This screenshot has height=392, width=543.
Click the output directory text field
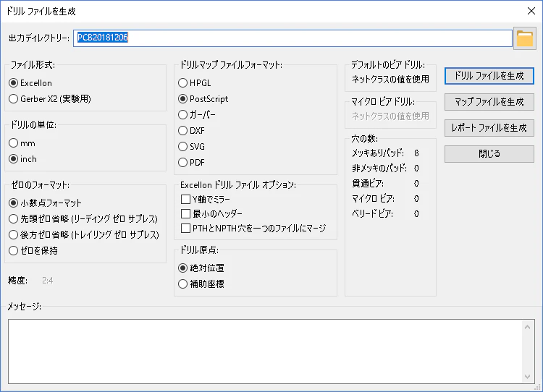point(292,38)
